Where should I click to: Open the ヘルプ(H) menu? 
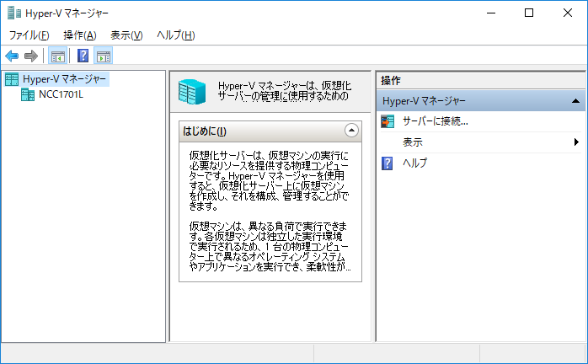point(176,35)
